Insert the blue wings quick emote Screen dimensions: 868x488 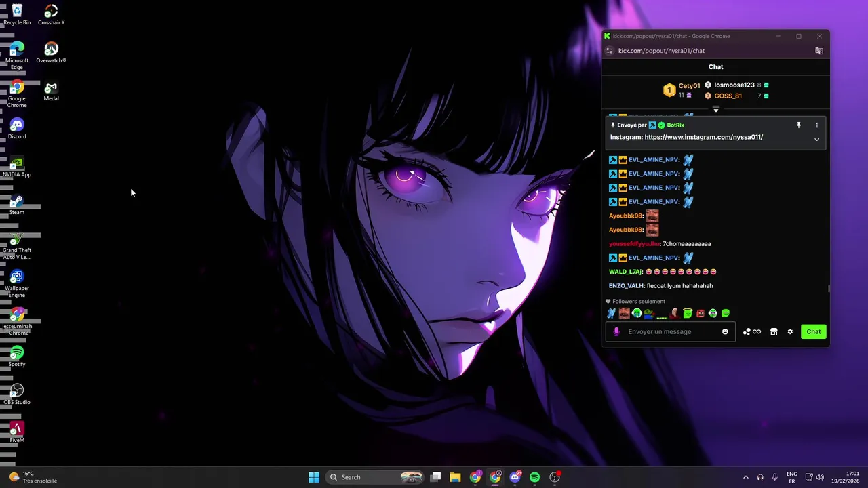pos(611,313)
